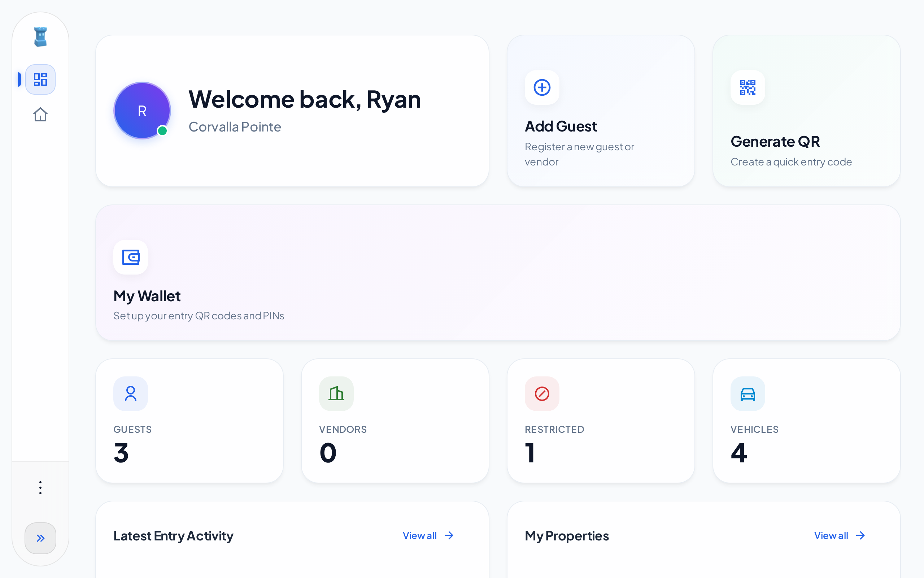Open the home sidebar icon
924x578 pixels.
click(40, 114)
